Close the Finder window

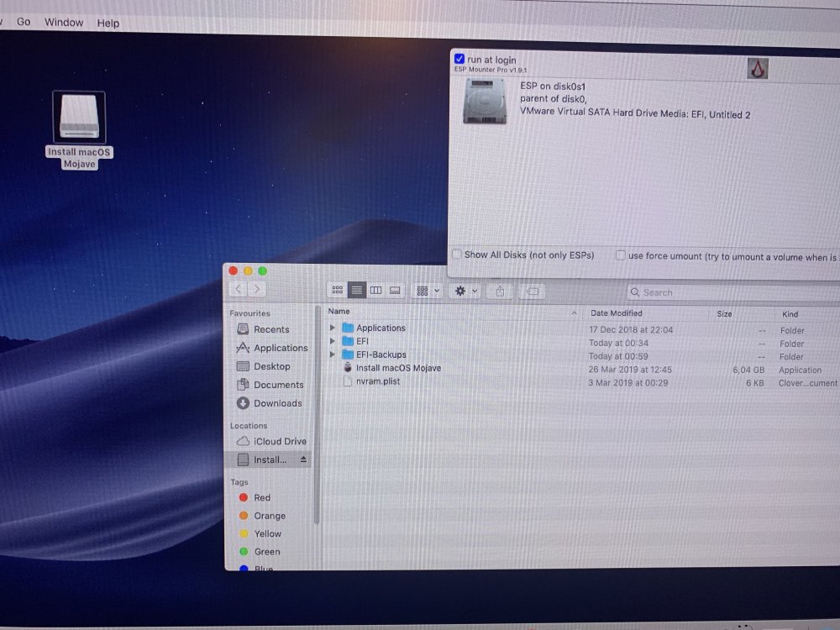233,270
